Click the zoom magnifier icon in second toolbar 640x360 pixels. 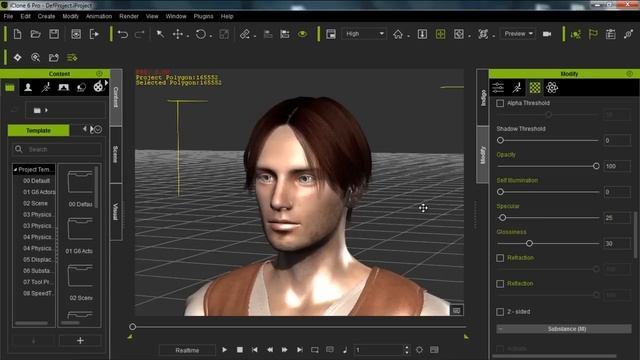(x=36, y=58)
